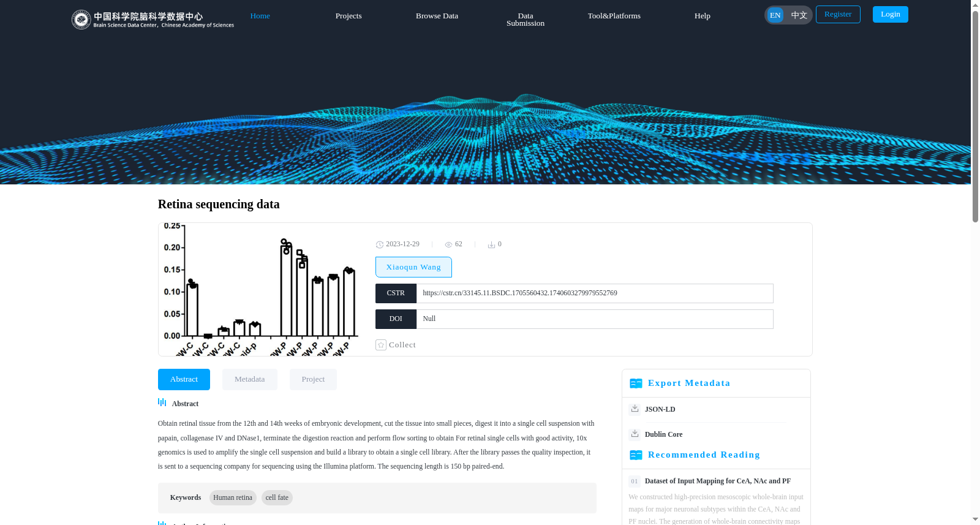Click the Export Metadata header icon
980x525 pixels.
point(636,383)
